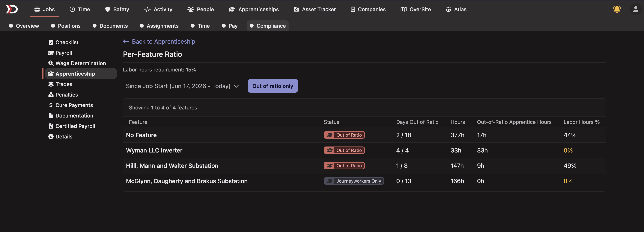Click the map icon next to OverSite

coord(404,9)
